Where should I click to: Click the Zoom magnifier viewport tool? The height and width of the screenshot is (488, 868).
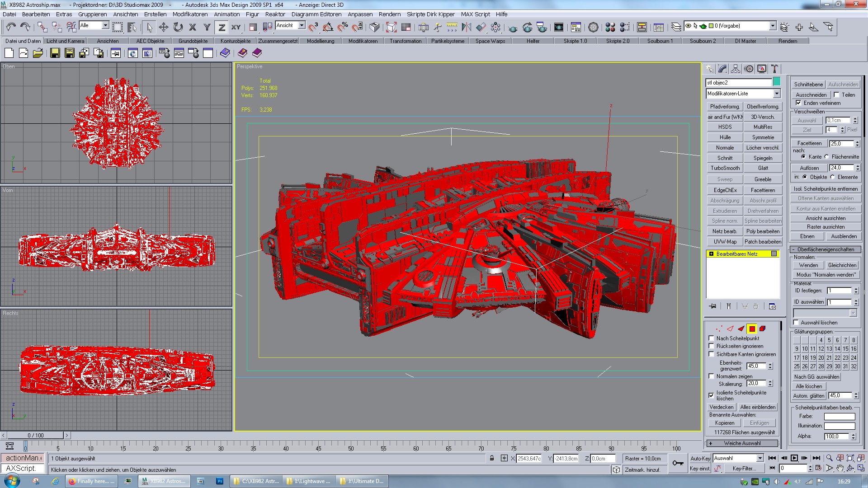click(829, 458)
